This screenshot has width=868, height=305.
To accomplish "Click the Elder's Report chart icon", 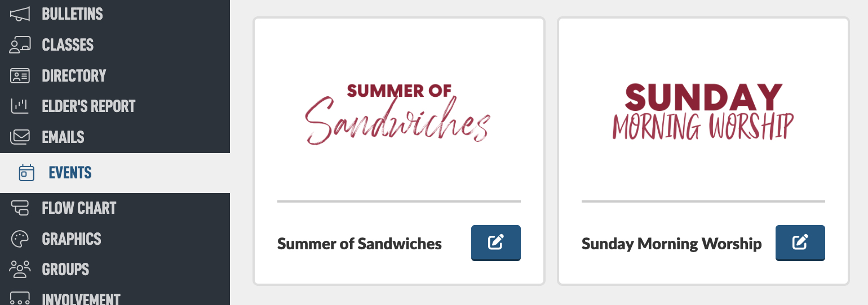I will [x=20, y=106].
